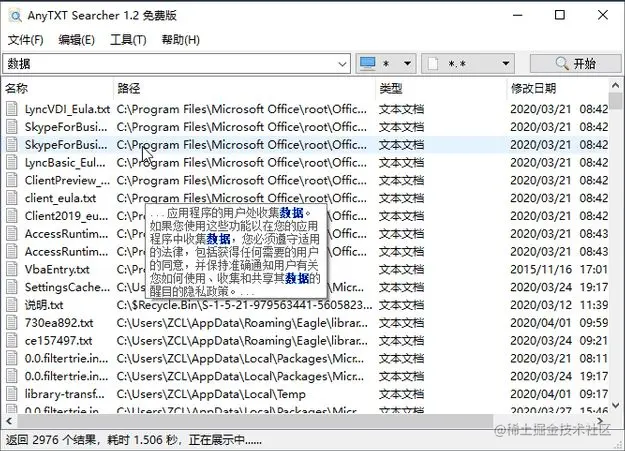Click the 2020/03/12 11:39 date cell

(x=559, y=305)
